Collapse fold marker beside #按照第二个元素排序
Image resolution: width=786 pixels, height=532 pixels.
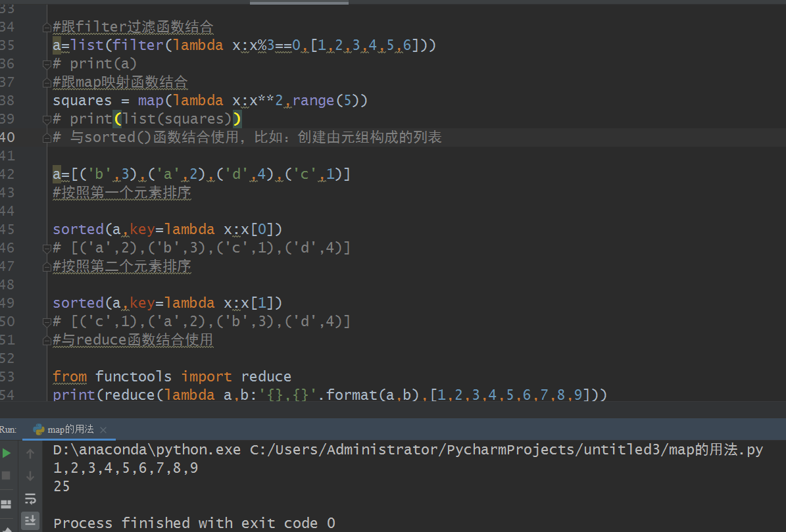coord(47,266)
